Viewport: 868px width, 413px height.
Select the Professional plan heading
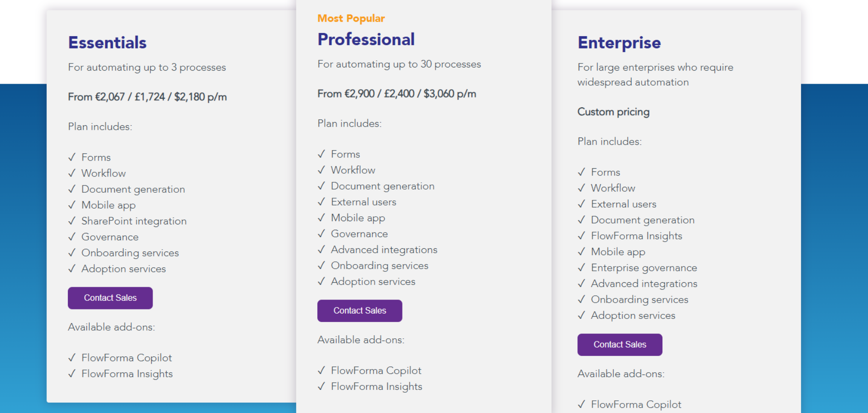(366, 39)
